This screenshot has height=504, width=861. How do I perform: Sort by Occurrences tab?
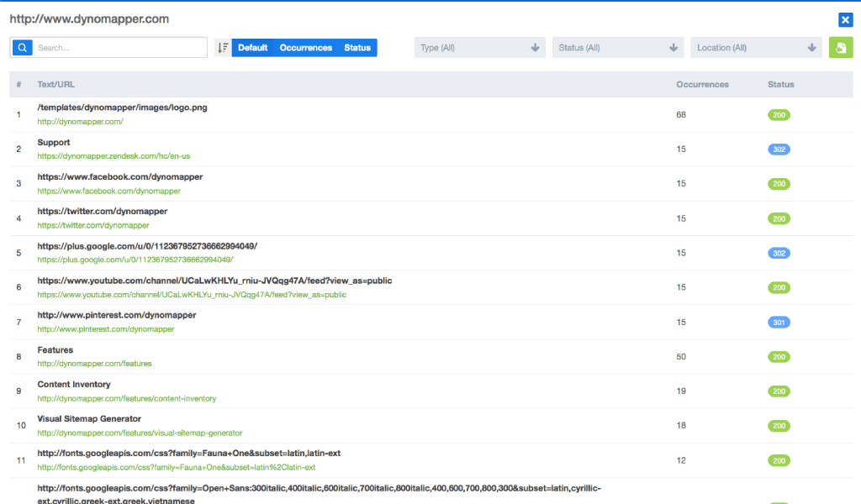coord(306,48)
